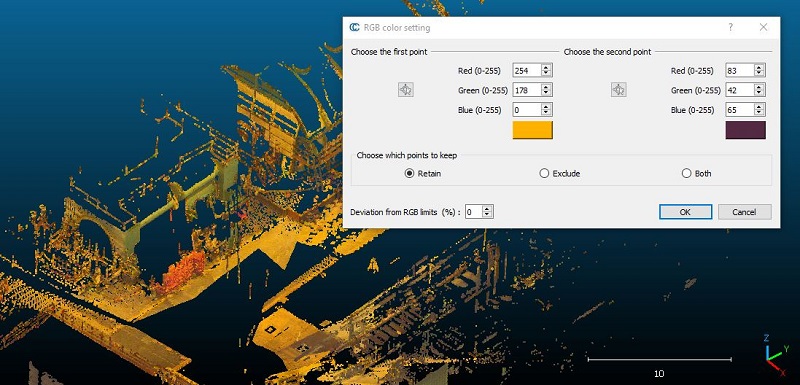Open the orange first point color swatch
This screenshot has width=800, height=385.
pyautogui.click(x=533, y=130)
